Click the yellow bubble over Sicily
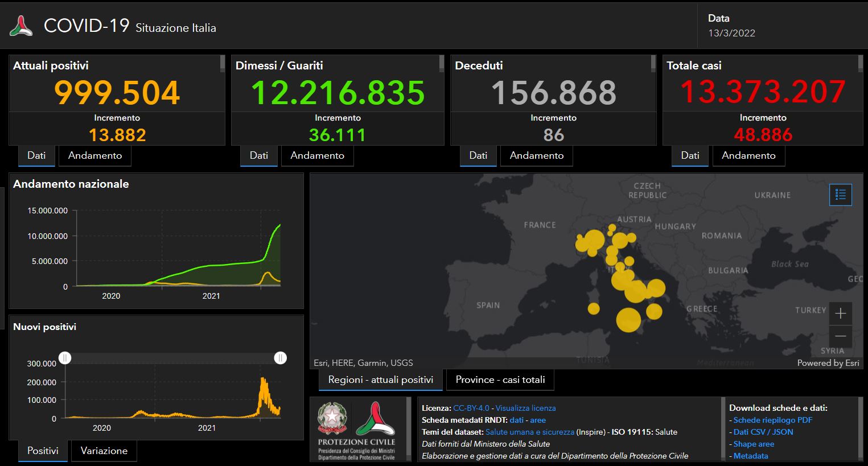The image size is (868, 466). coord(628,320)
